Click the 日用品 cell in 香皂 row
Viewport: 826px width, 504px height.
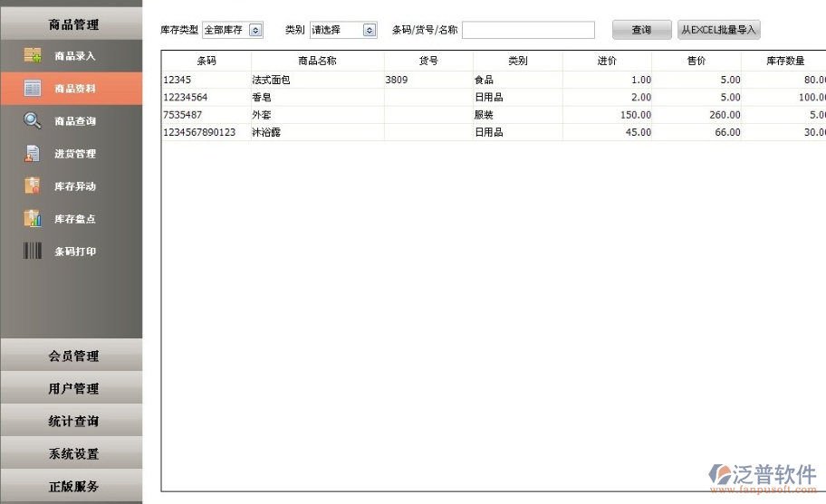(518, 97)
